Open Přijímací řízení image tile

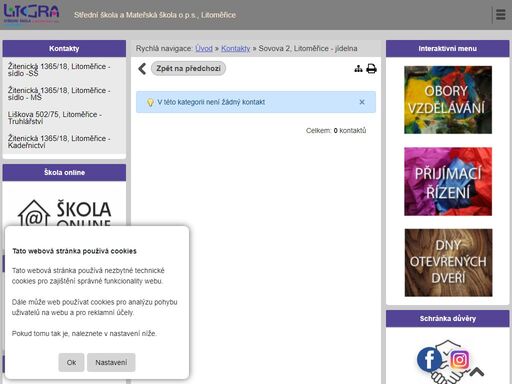[x=448, y=181]
